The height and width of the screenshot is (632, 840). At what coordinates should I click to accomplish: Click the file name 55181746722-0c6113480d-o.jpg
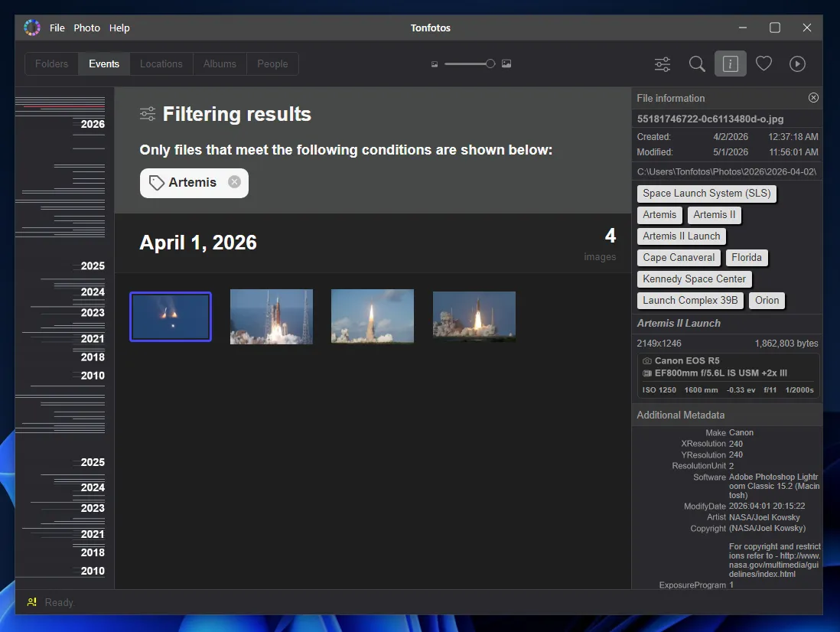[710, 119]
